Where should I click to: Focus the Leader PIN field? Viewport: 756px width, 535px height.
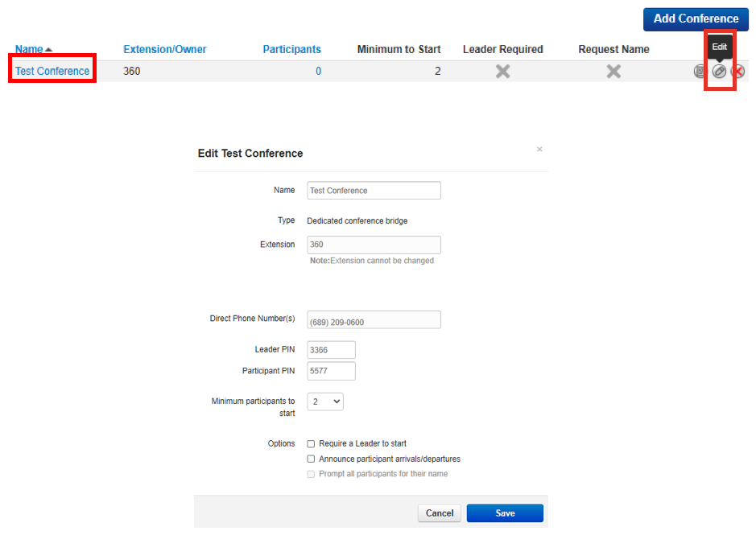click(331, 350)
